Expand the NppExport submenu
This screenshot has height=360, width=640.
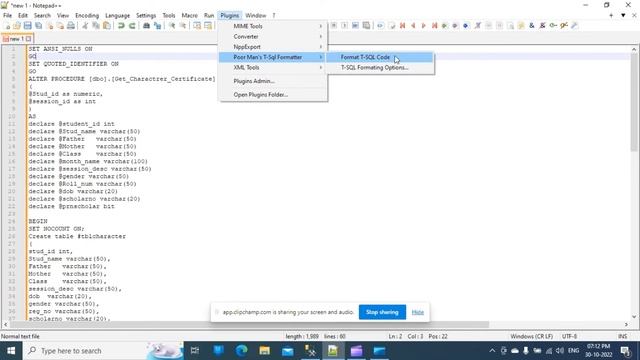273,47
